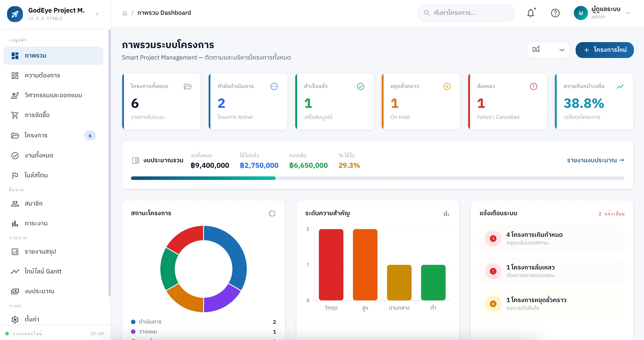
Task: Click the สมาชิก people icon
Action: [x=15, y=204]
